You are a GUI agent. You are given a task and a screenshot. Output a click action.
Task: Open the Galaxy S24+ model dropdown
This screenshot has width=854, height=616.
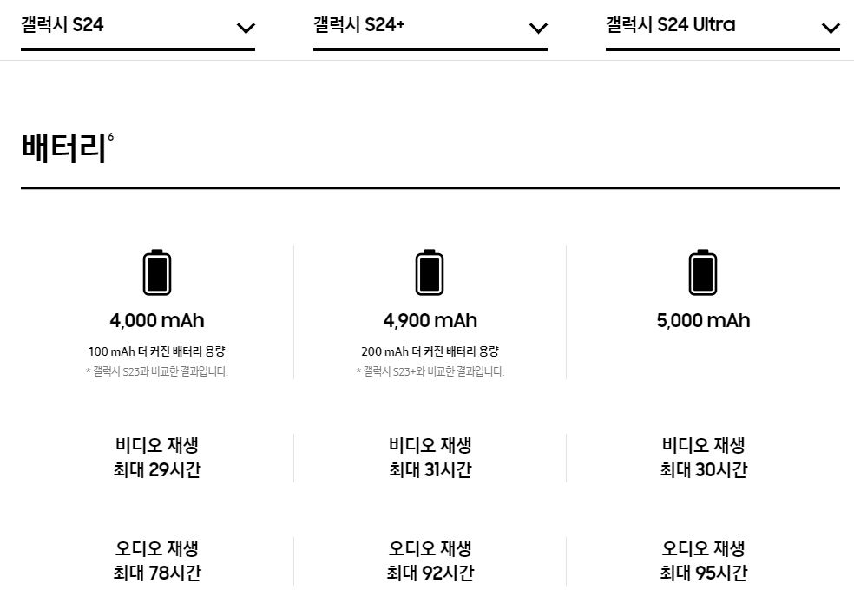click(x=538, y=27)
